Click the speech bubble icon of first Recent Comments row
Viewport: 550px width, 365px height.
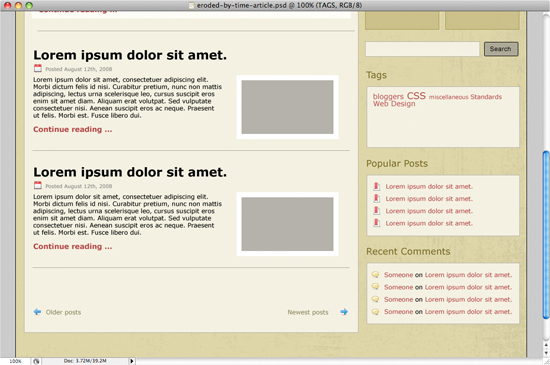point(375,275)
